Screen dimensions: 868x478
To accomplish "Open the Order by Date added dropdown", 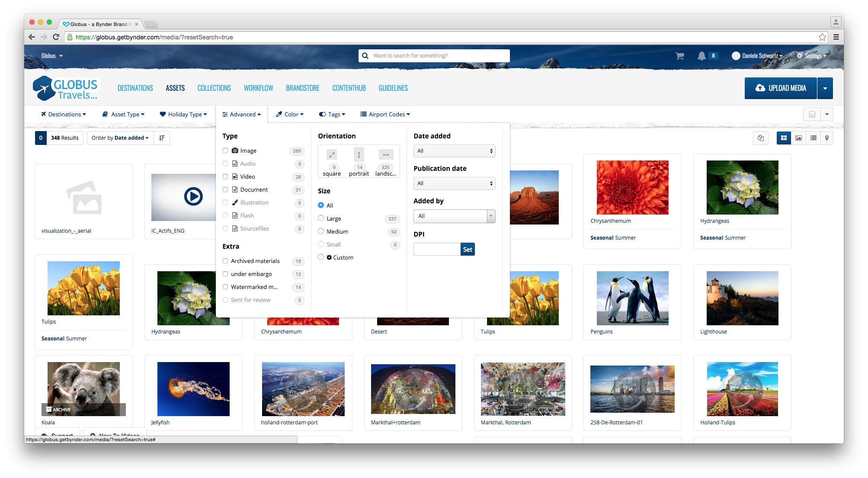I will pos(120,138).
